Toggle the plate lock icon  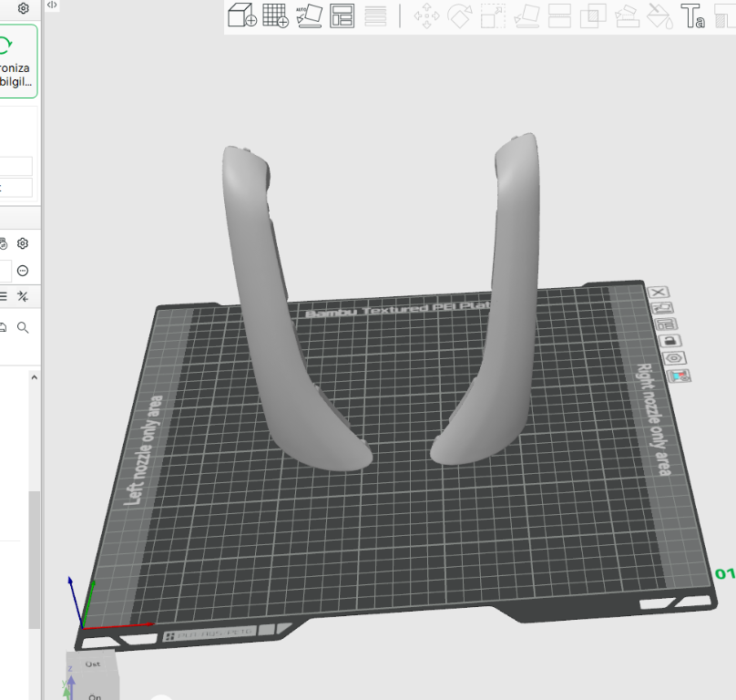(670, 341)
